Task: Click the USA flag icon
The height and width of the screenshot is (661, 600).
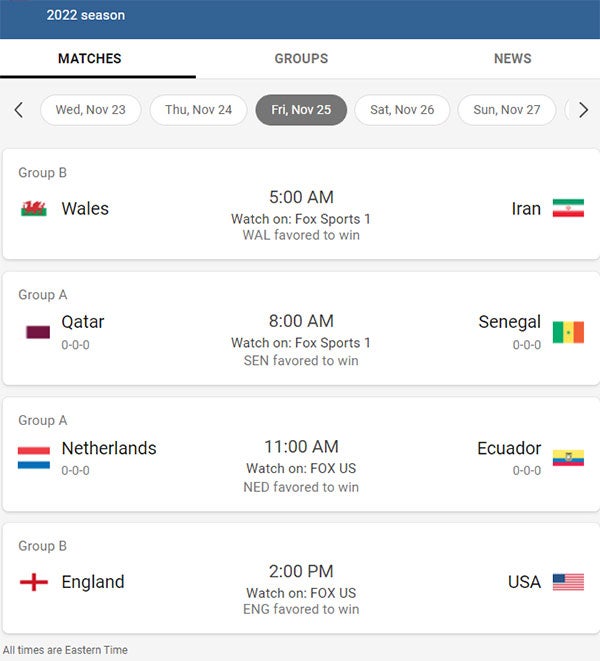Action: [x=568, y=582]
